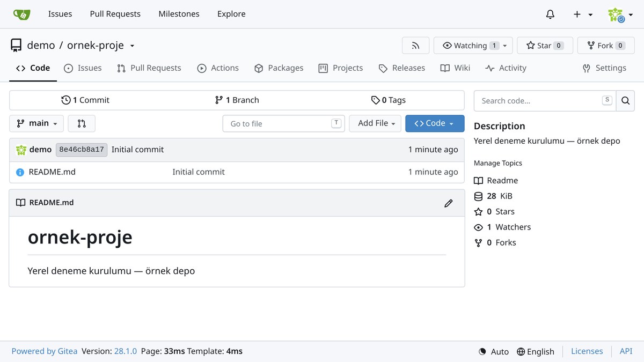644x362 pixels.
Task: Click the Manage Topics link
Action: coord(498,163)
